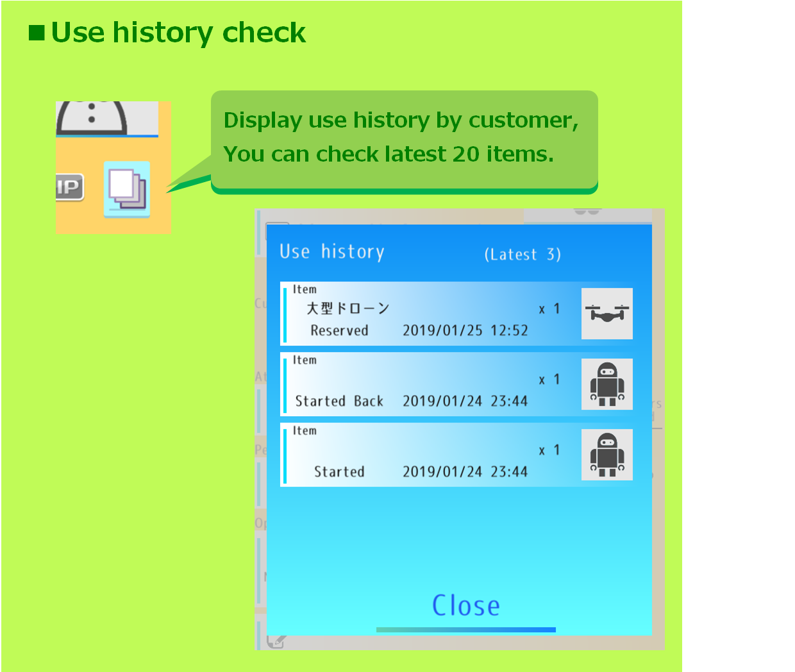Viewport: 795px width, 672px height.
Task: Click the Reserved status label
Action: pyautogui.click(x=339, y=331)
